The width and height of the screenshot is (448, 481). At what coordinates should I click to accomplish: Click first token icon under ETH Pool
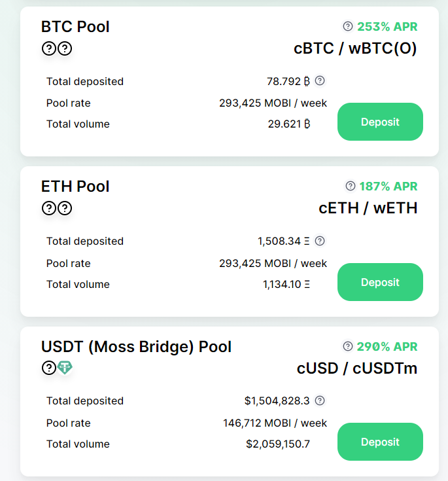click(x=48, y=208)
